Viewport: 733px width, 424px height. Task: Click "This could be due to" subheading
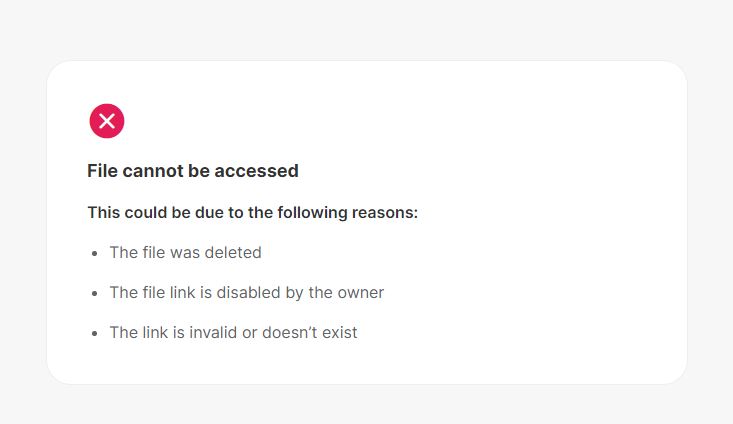[252, 213]
